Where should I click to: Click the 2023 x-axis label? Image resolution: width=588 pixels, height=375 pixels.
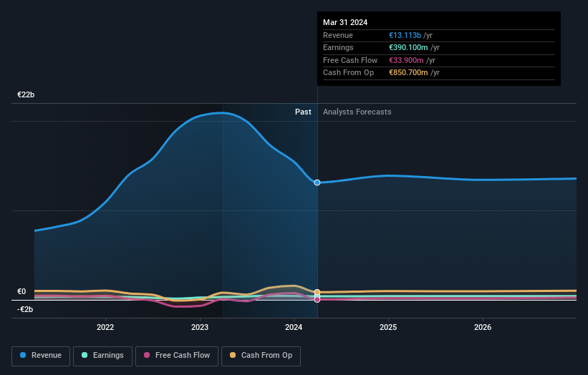200,327
